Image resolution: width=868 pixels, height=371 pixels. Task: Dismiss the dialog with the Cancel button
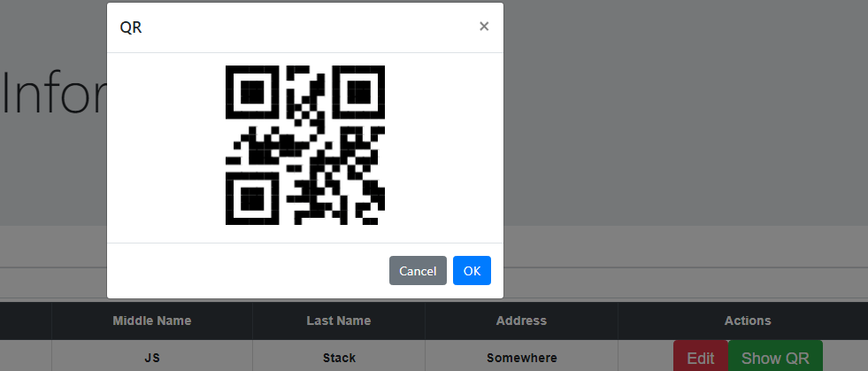click(x=418, y=271)
